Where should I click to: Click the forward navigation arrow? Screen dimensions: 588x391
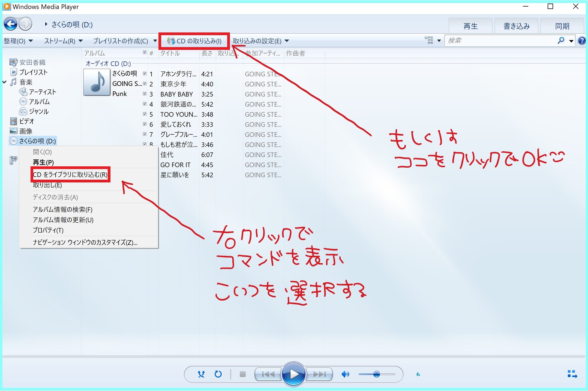25,24
